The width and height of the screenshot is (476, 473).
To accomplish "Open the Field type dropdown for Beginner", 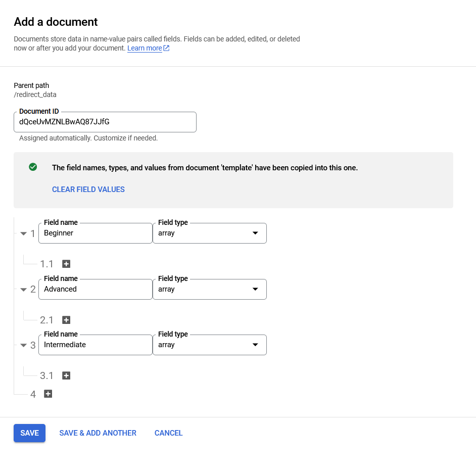I will [x=209, y=233].
